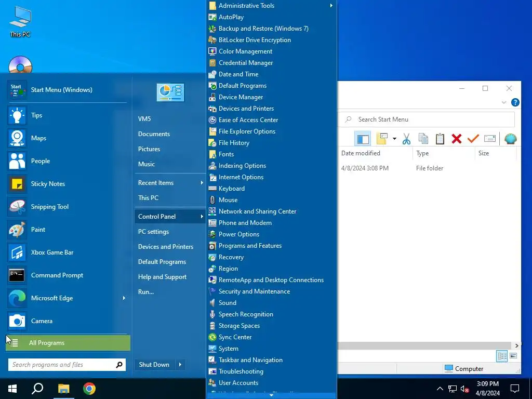The image size is (532, 399).
Task: Click the Cut scissors icon in Explorer toolbar
Action: pos(406,139)
